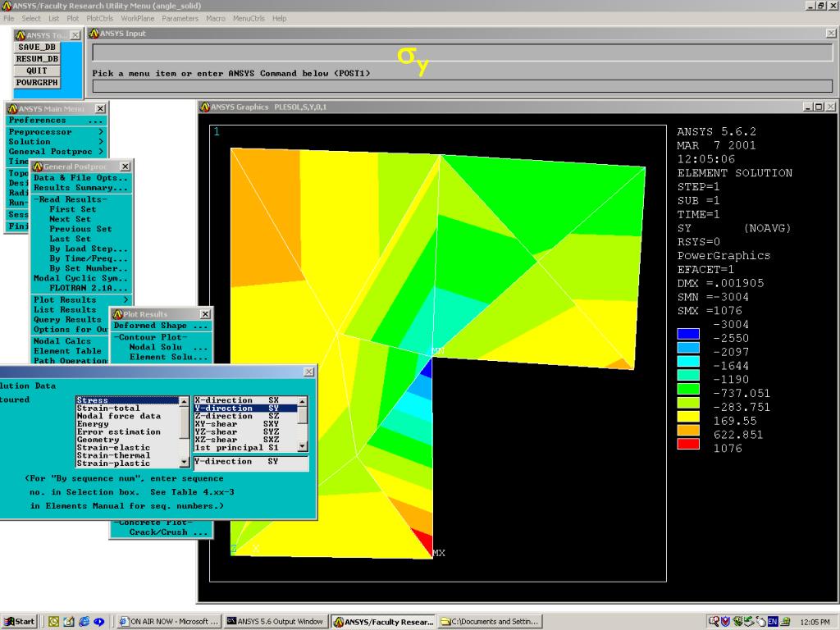Choose Last Set under Read Results
This screenshot has height=630, width=840.
[71, 239]
